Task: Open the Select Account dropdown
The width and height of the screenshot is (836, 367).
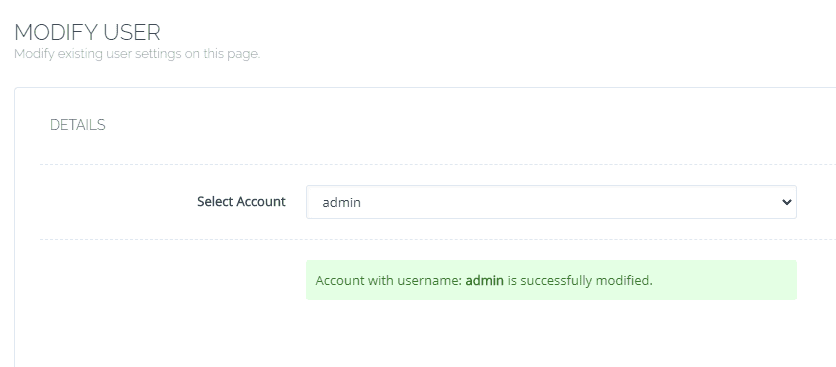Action: (551, 202)
